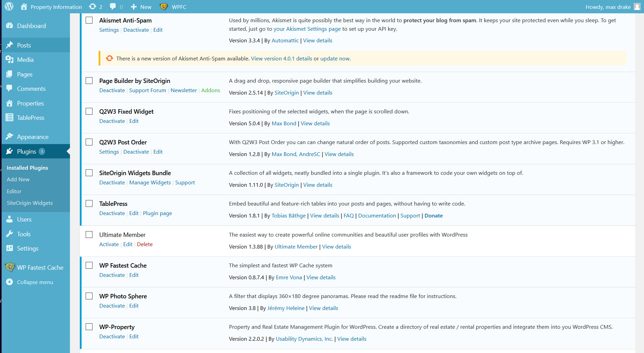Tick the TablePress plugin checkbox
Image resolution: width=644 pixels, height=353 pixels.
(89, 203)
